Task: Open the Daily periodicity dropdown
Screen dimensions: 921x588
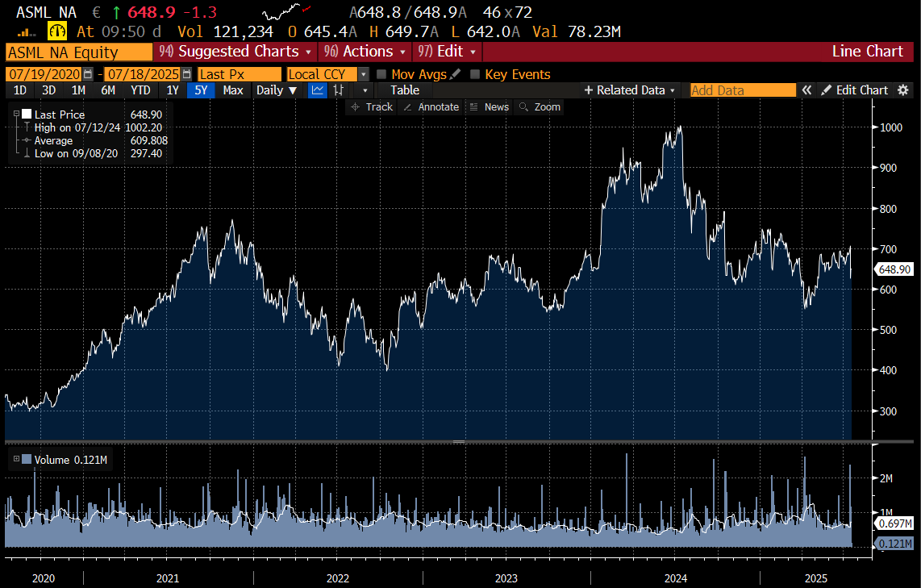Action: 277,90
